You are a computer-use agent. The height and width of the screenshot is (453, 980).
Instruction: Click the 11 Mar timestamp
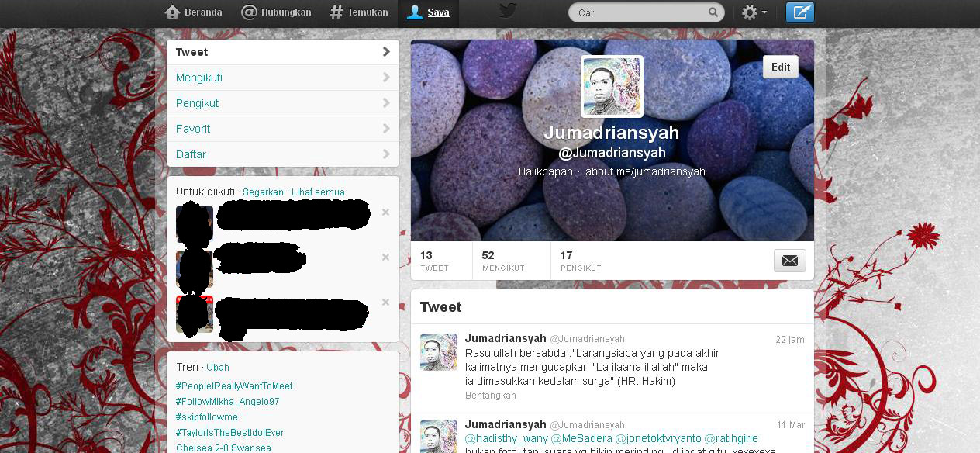coord(791,425)
